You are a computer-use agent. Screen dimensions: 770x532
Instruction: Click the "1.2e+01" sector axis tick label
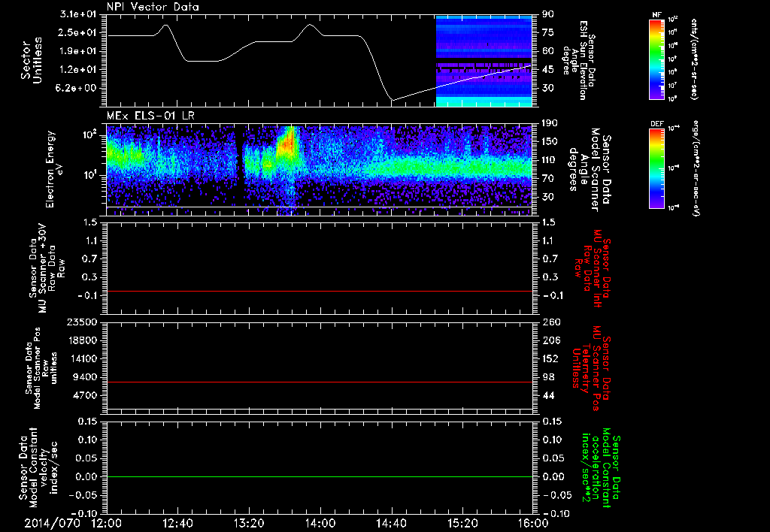(78, 70)
